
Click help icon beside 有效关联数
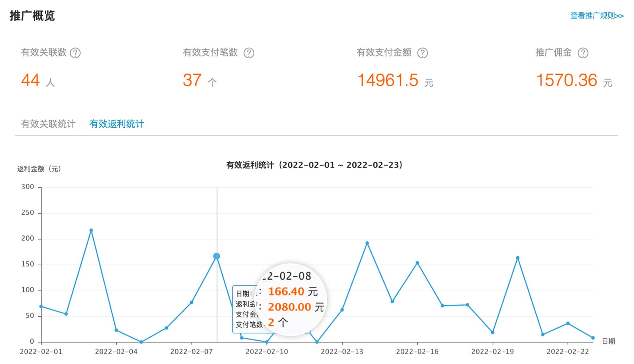[x=75, y=53]
